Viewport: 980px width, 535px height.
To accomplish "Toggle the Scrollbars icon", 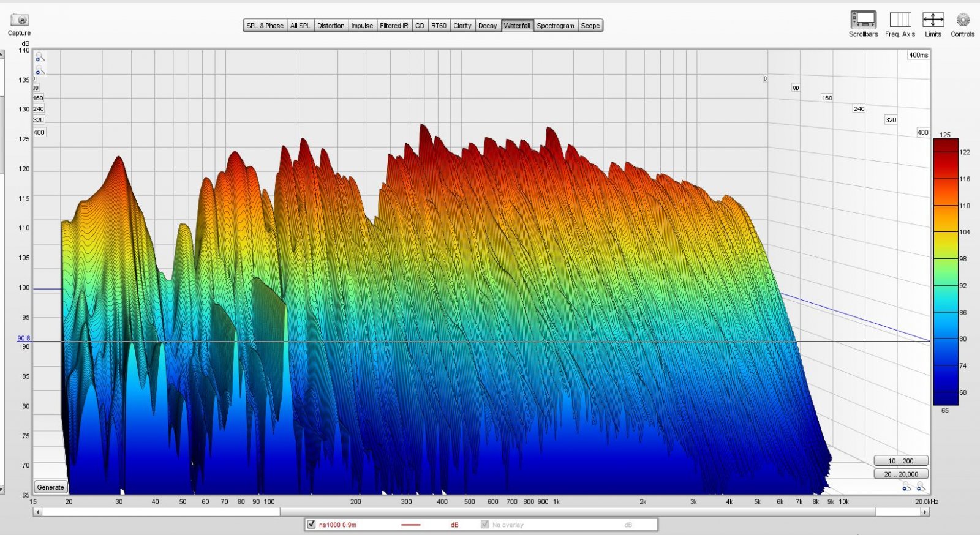I will point(863,20).
